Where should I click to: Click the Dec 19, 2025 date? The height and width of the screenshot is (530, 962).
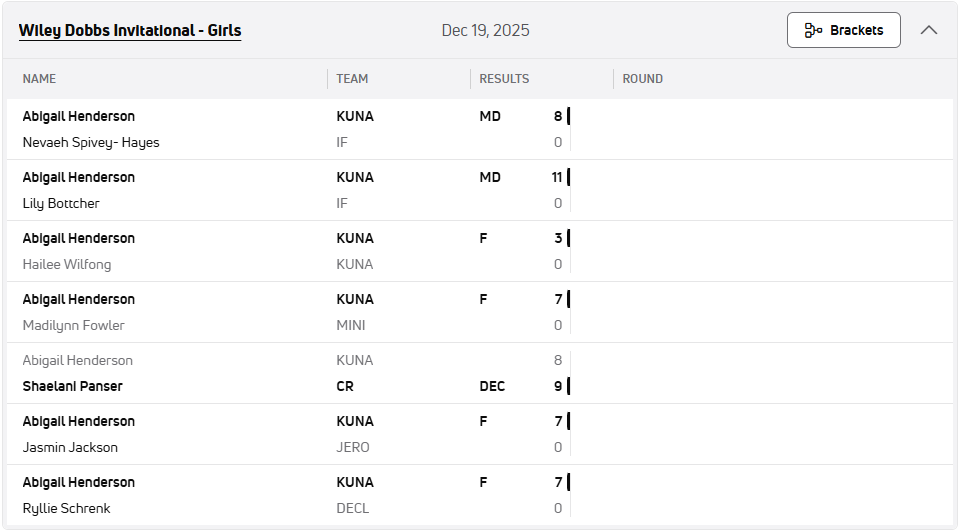[485, 31]
